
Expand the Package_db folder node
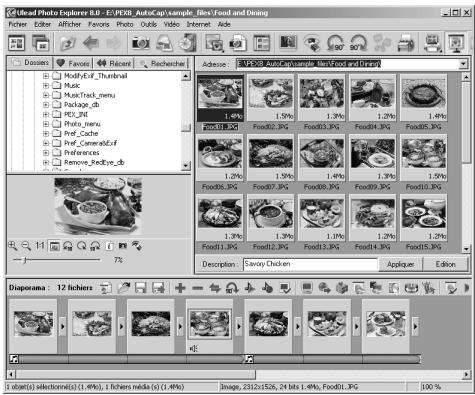click(46, 105)
